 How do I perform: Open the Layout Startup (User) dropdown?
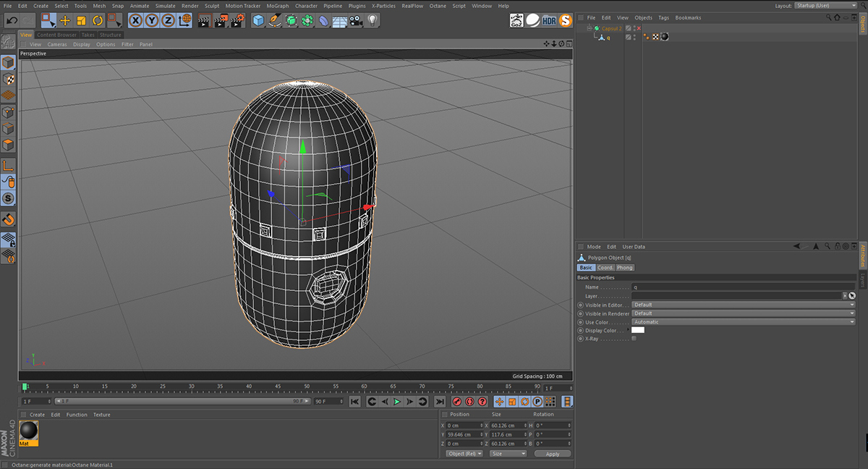pos(826,6)
